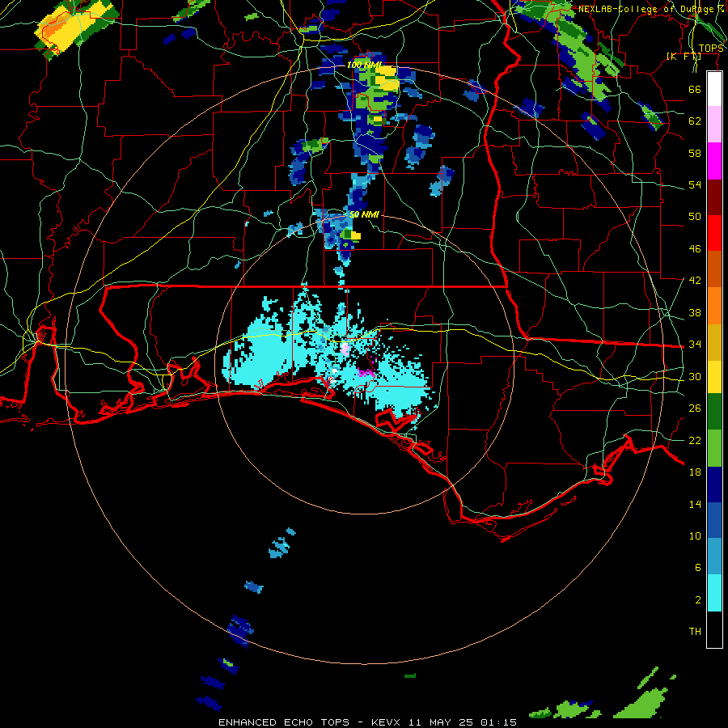
Task: Click the 01:15 timestamp in caption
Action: coord(498,722)
